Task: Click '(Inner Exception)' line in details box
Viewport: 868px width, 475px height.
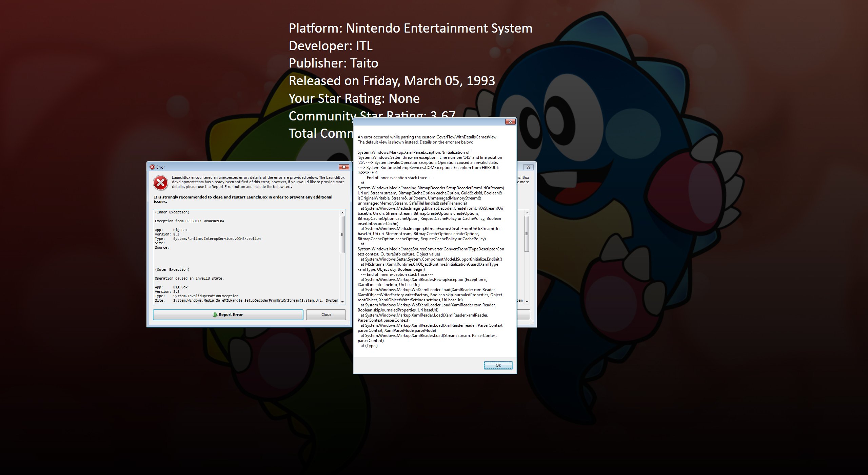Action: [x=172, y=212]
